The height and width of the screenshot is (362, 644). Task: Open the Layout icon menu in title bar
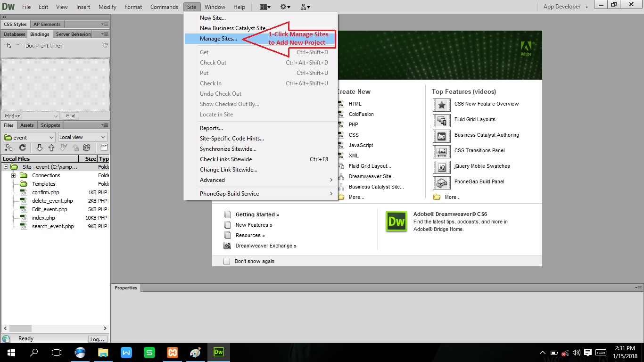(265, 7)
